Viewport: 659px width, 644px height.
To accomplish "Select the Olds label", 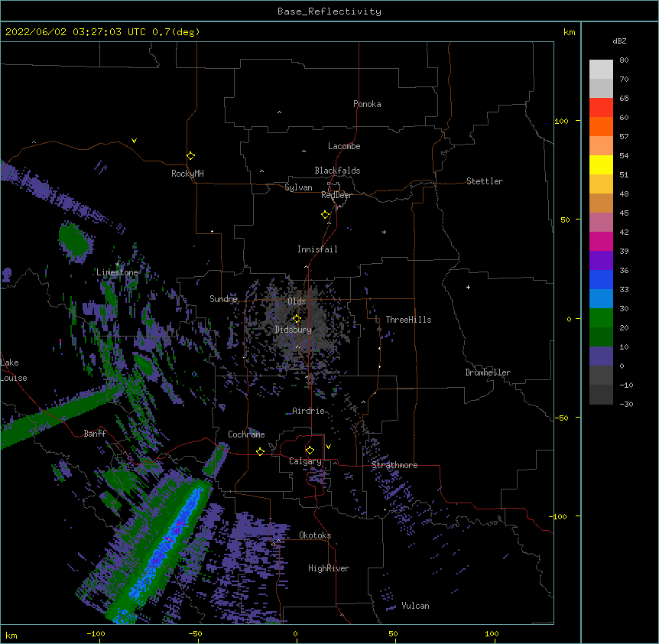I will tap(297, 301).
